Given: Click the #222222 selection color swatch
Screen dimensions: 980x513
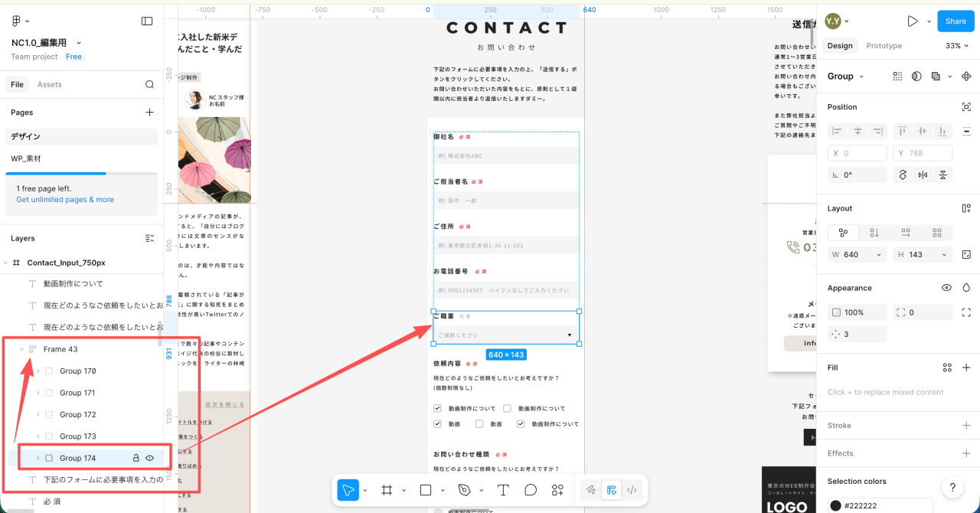Looking at the screenshot, I should [x=835, y=505].
